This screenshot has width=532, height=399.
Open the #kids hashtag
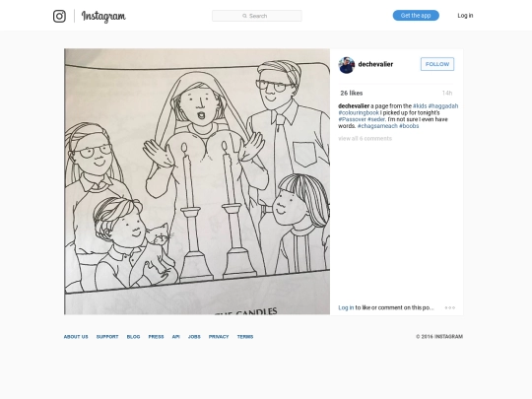(420, 105)
